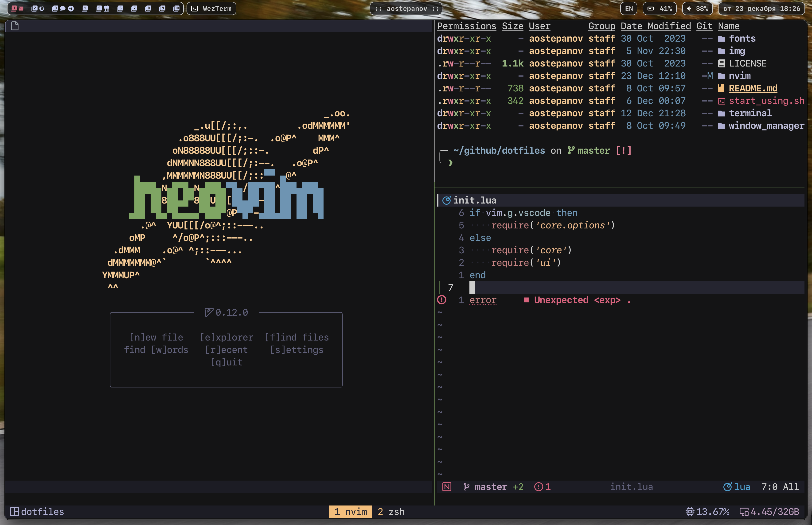812x525 pixels.
Task: Click the README.md file name in the listing
Action: pos(753,88)
